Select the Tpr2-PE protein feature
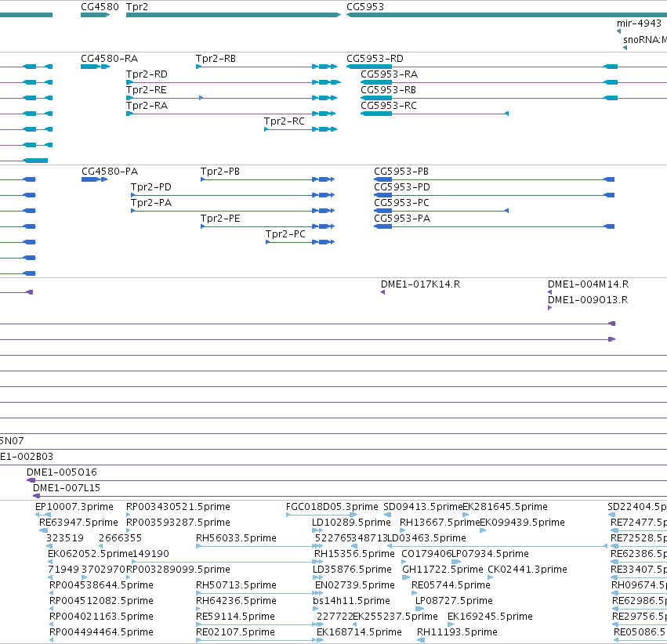Screen dimensions: 667x644 267,226
